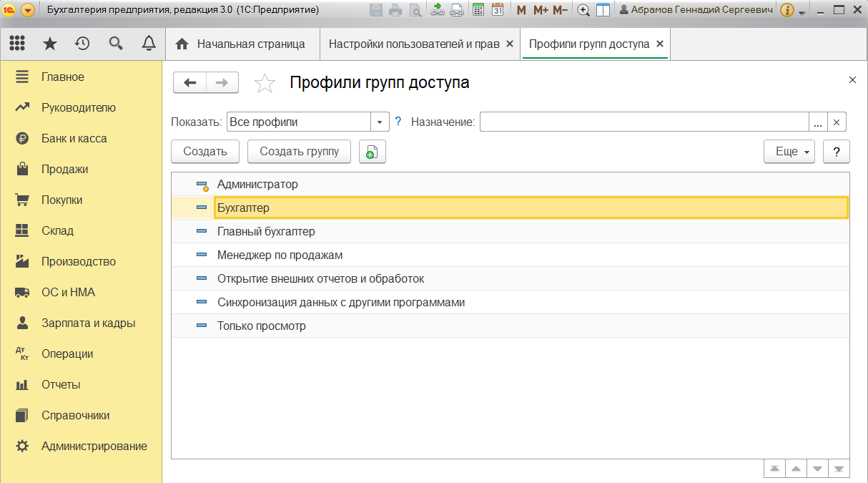Switch to Настройки пользователей и прав tab
The image size is (868, 483).
(414, 44)
